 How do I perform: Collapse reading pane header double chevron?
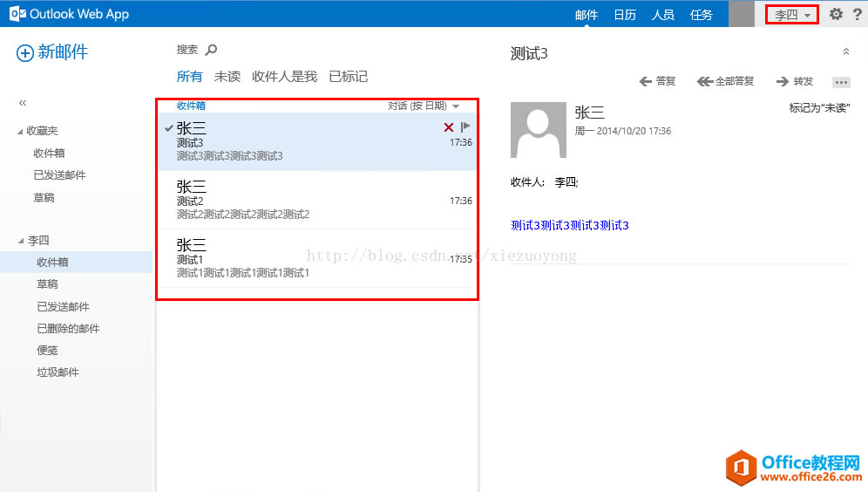[846, 51]
